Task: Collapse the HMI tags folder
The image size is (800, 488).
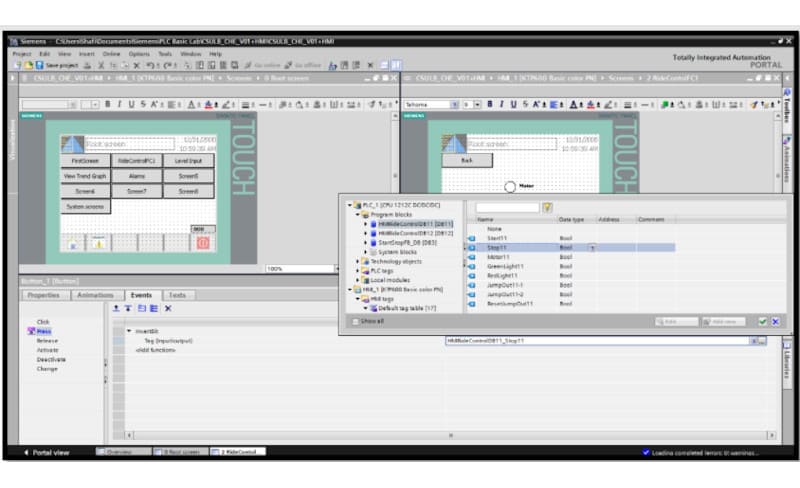Action: pos(358,299)
